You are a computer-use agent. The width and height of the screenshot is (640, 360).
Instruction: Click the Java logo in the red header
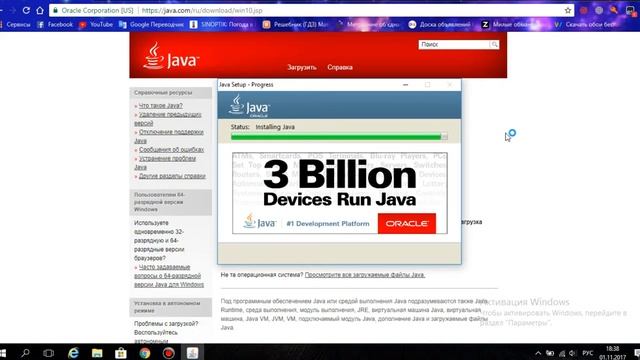(171, 56)
